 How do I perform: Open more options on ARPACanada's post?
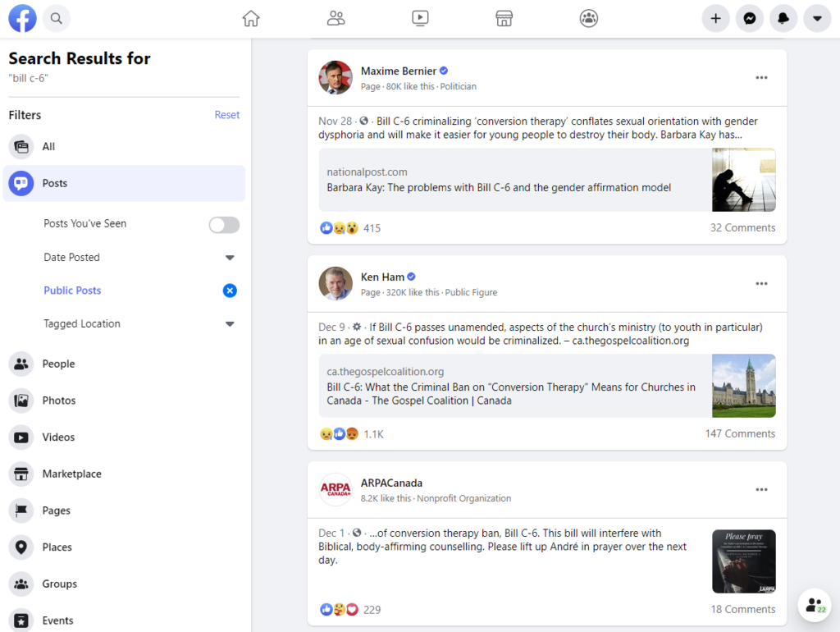tap(761, 489)
